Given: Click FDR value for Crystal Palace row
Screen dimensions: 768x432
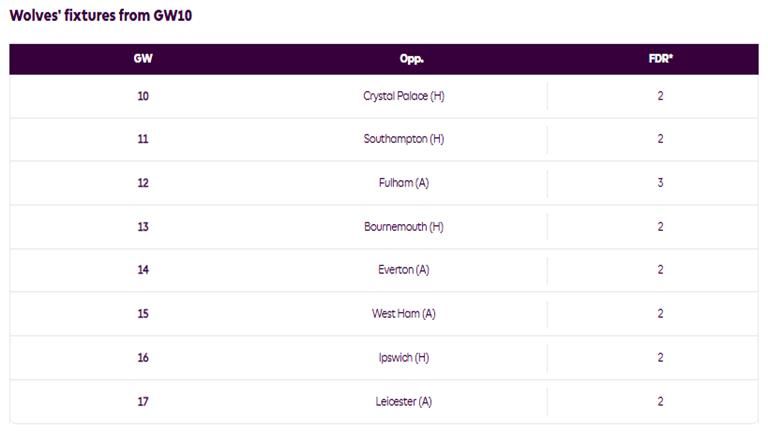Looking at the screenshot, I should point(660,96).
